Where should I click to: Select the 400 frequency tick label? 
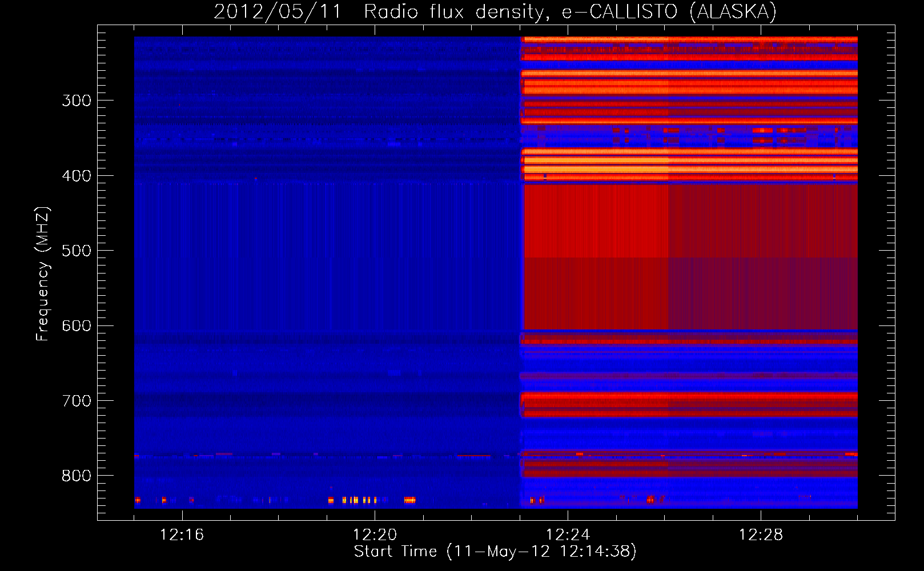(x=77, y=176)
